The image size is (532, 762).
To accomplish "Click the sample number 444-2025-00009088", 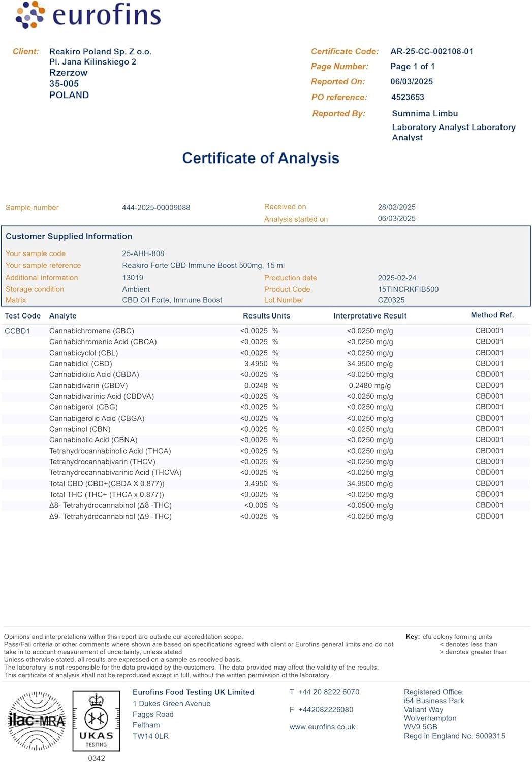I will tap(156, 207).
